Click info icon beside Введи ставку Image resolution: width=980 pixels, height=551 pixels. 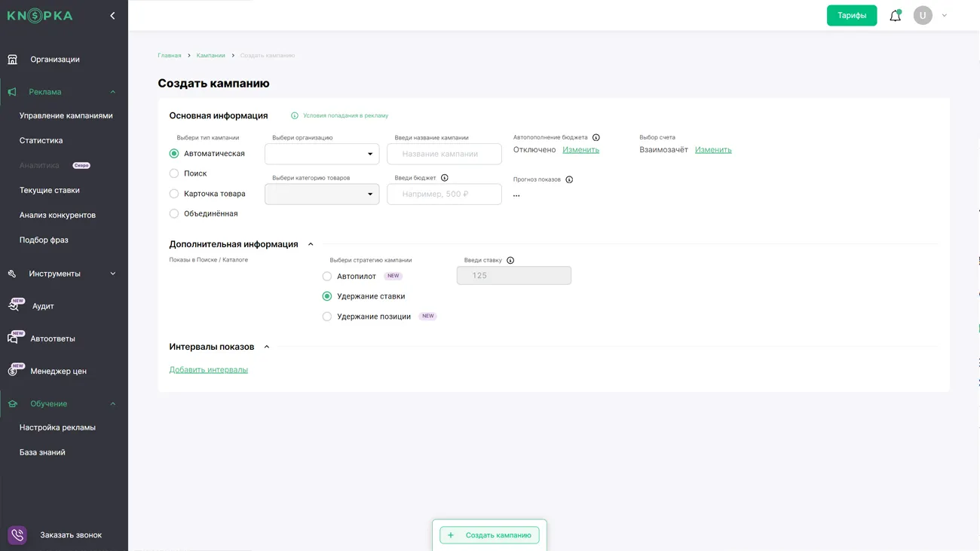tap(510, 261)
